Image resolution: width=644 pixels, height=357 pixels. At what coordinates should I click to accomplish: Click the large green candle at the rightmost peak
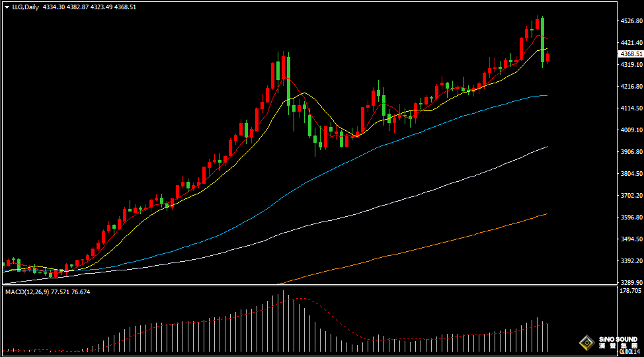[542, 40]
